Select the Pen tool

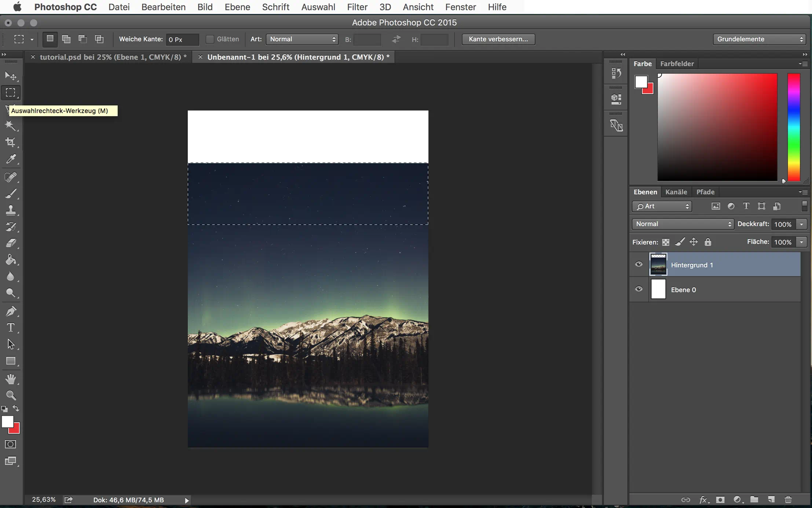tap(11, 311)
